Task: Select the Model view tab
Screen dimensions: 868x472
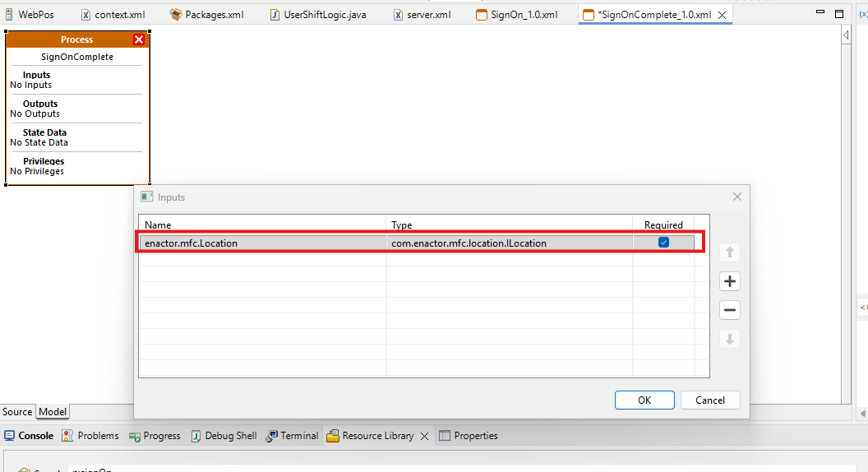Action: pos(53,412)
